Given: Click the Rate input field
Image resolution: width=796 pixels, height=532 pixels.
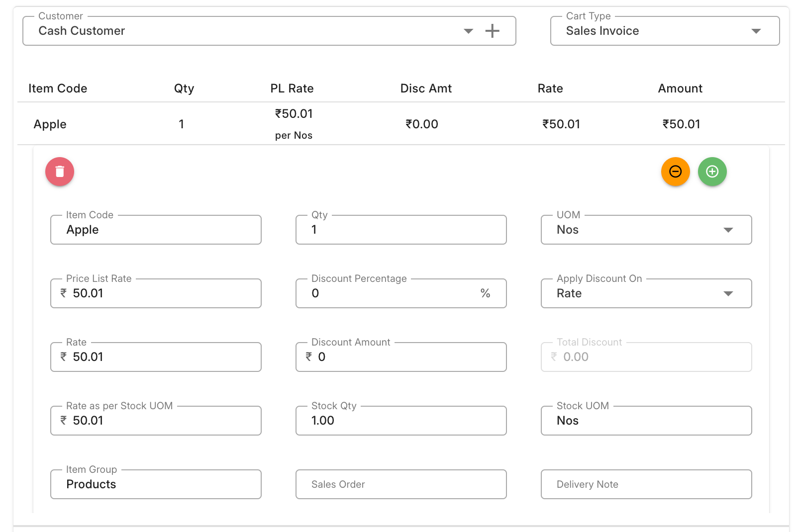Looking at the screenshot, I should [156, 357].
